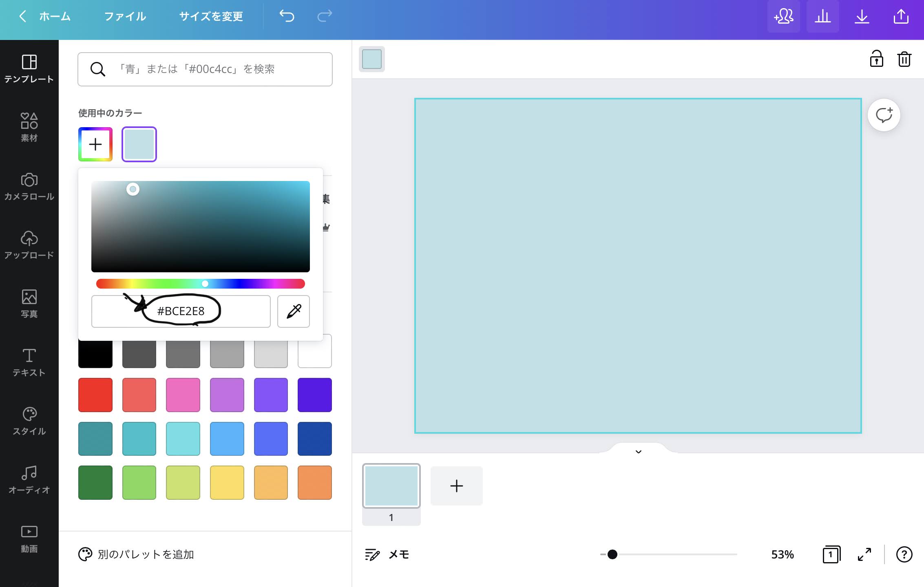Collapse the page thumbnails panel chevron
Screen dimensions: 924x587
(x=639, y=452)
